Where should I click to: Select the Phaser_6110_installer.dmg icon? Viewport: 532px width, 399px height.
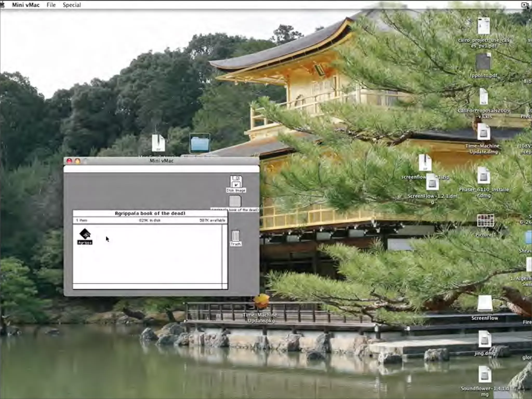tap(483, 176)
